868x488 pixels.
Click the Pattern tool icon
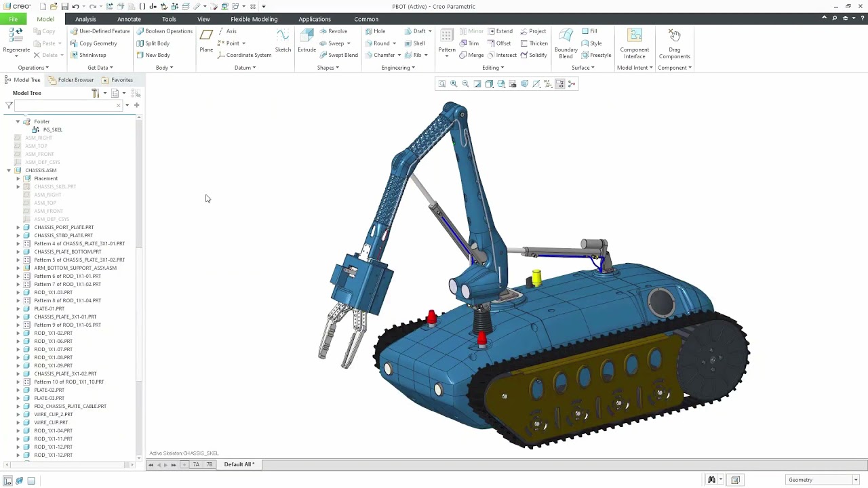[x=447, y=35]
